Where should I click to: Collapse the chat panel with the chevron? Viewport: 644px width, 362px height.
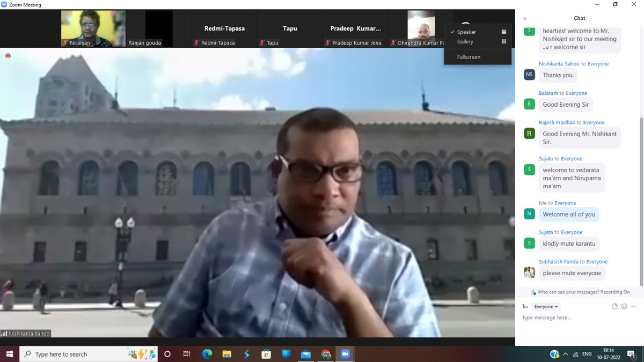524,18
